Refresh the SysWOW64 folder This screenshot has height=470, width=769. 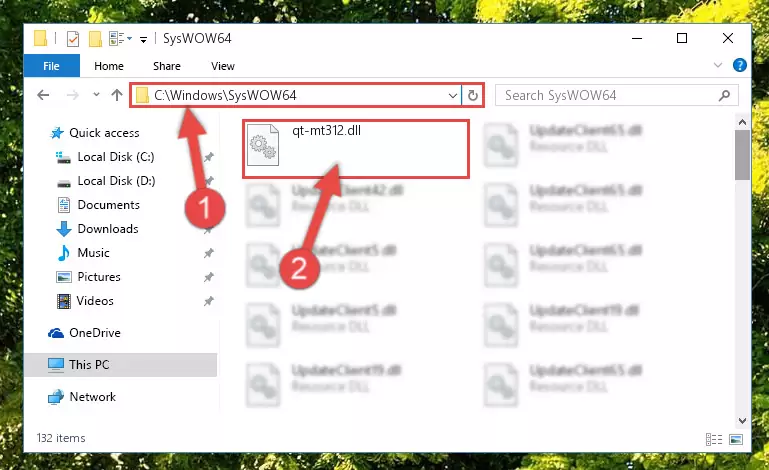click(x=473, y=95)
